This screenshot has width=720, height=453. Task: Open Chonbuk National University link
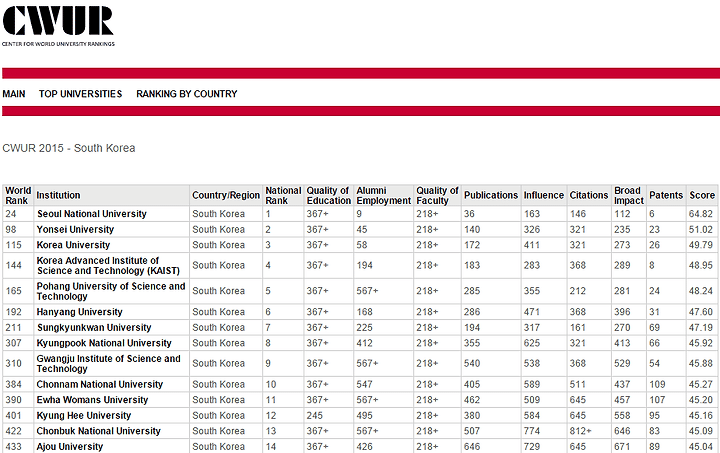[x=99, y=431]
